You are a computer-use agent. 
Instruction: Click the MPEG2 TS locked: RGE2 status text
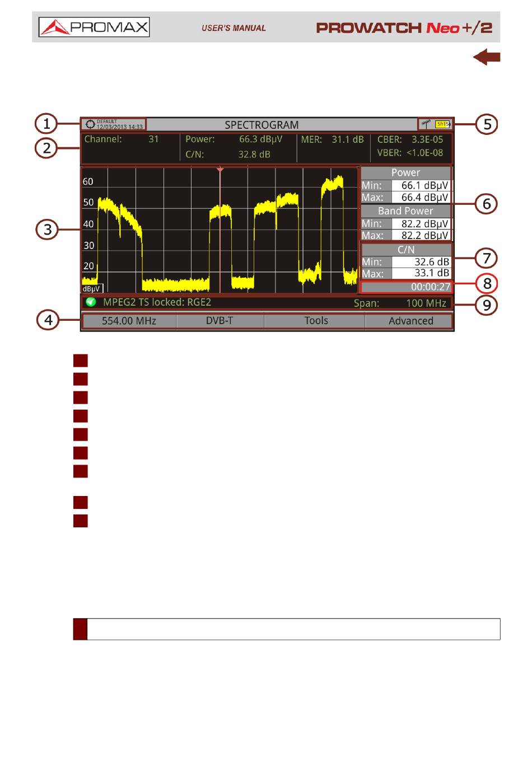[x=157, y=302]
